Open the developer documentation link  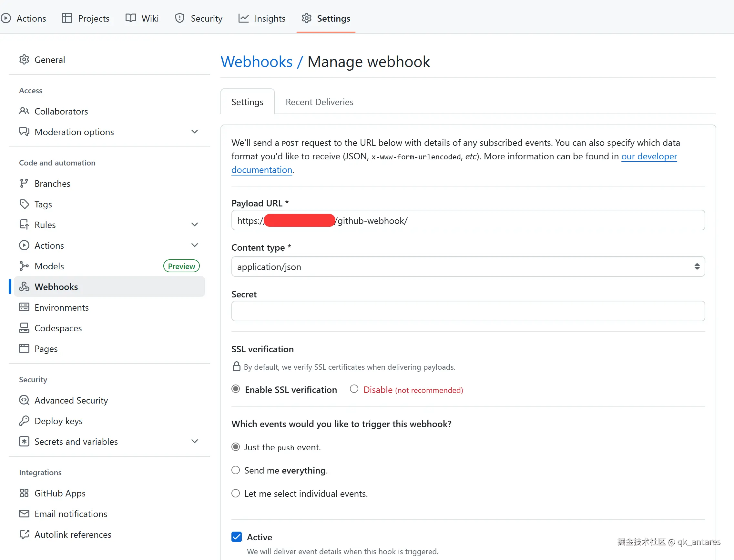tap(649, 156)
